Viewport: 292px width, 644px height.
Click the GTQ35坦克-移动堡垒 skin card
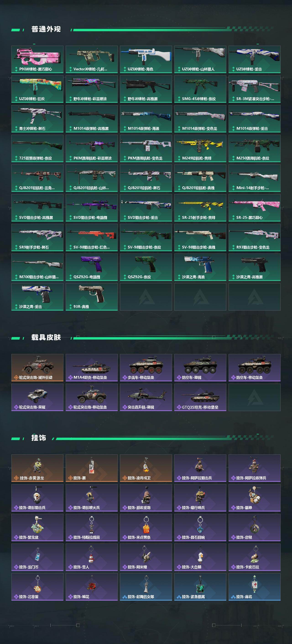[x=200, y=398]
